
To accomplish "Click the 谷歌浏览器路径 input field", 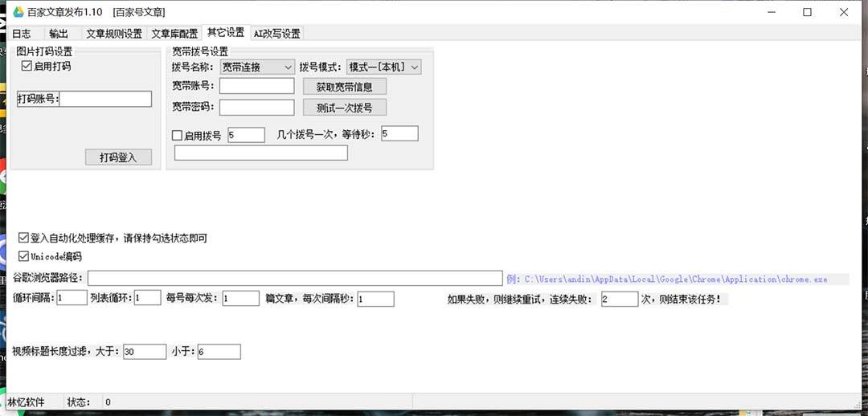I will [295, 279].
